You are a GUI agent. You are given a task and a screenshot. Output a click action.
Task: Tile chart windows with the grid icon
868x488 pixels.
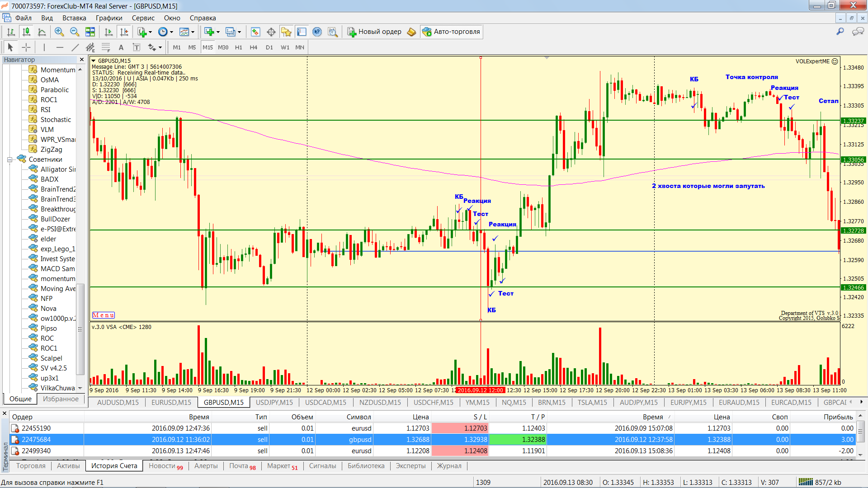(x=90, y=32)
